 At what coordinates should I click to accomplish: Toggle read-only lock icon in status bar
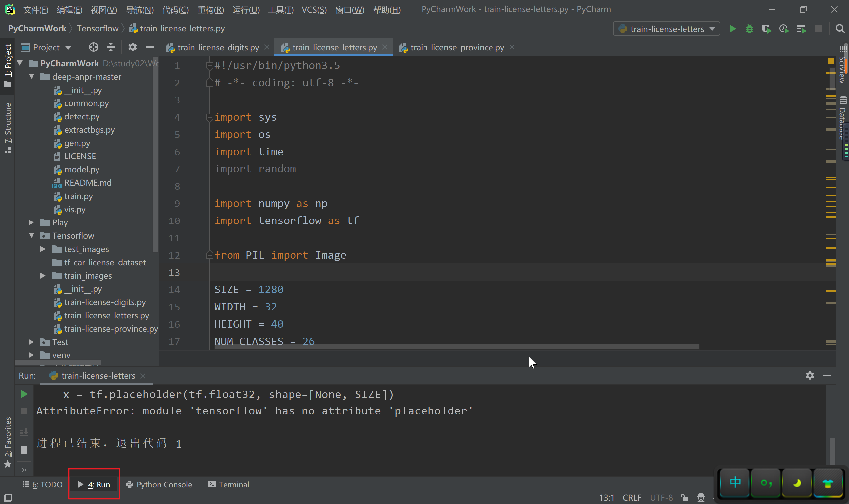point(684,498)
